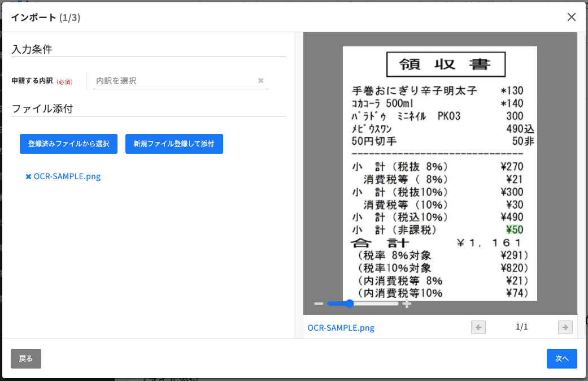Click the 次へ button
This screenshot has height=381, width=588.
[x=562, y=358]
